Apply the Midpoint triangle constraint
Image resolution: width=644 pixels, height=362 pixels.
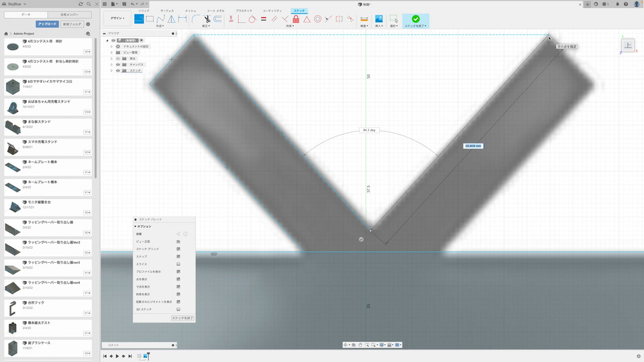coord(307,19)
